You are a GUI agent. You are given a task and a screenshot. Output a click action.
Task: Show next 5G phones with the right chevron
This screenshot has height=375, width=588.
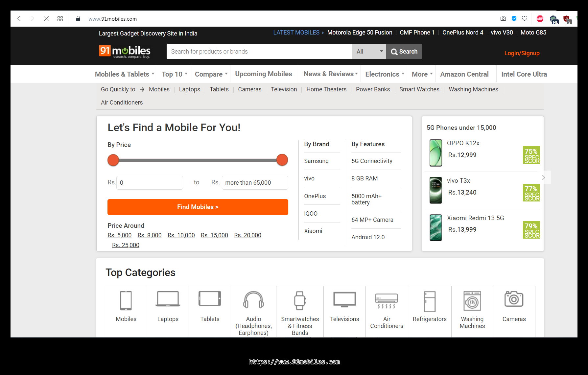(544, 177)
